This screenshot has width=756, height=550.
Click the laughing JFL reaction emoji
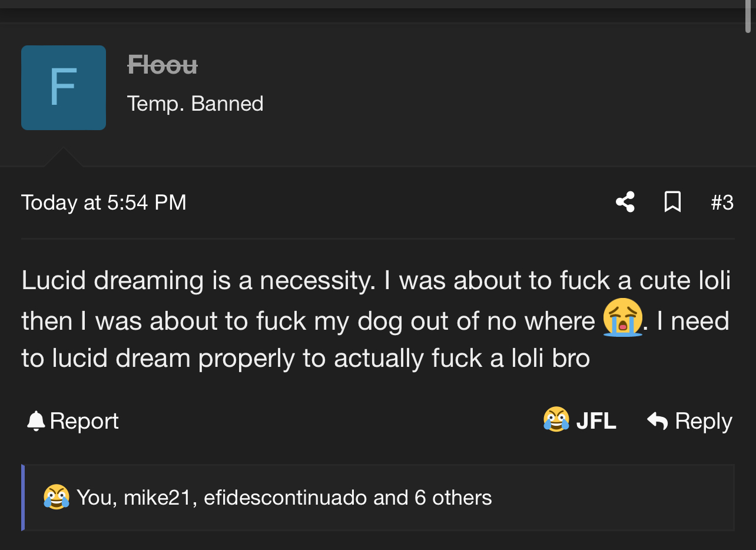pos(556,420)
